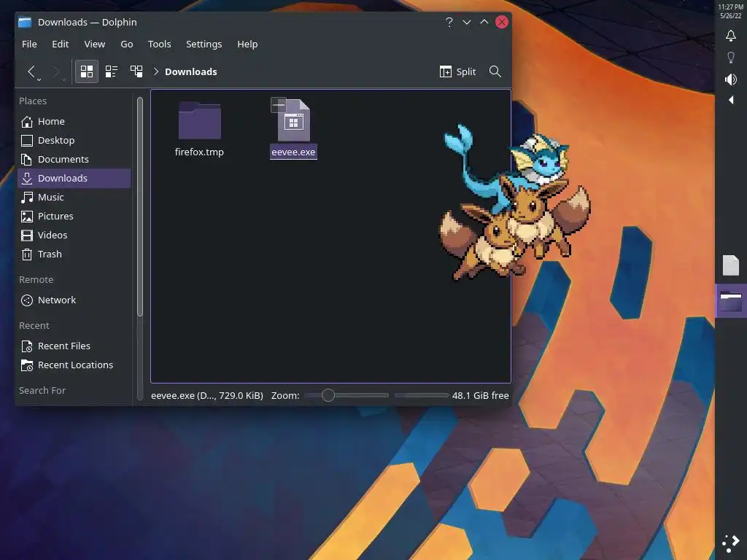Click the Places panel scrollbar
The image size is (747, 560).
point(139,207)
